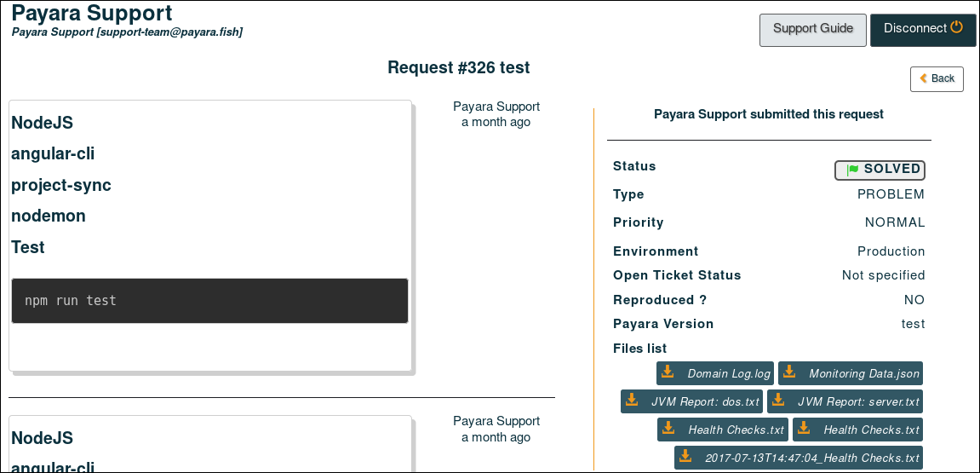This screenshot has width=980, height=473.
Task: Click the NodeJS heading in second comment
Action: click(42, 437)
